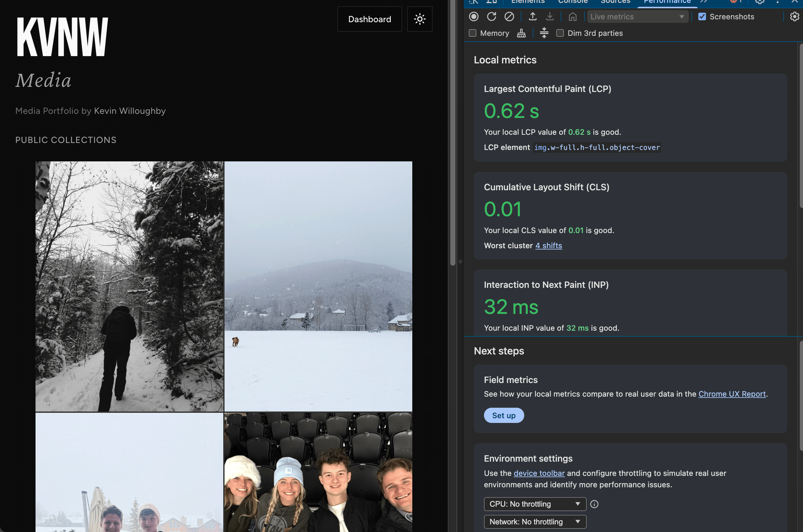Switch to the Console tab
Viewport: 803px width, 532px height.
click(x=572, y=2)
